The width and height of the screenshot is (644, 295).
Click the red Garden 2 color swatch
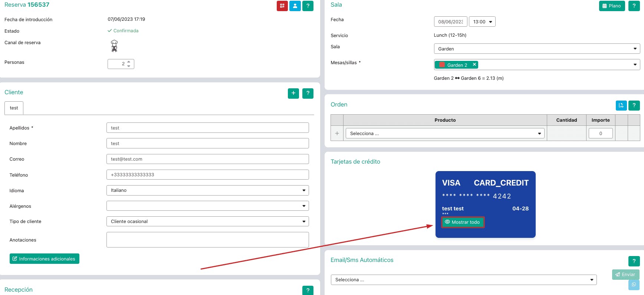(442, 65)
